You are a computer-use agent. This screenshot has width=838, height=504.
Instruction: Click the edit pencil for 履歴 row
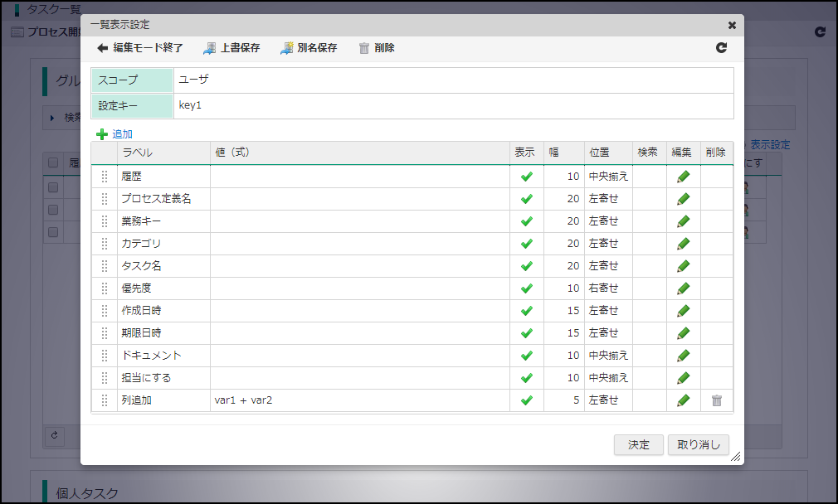683,177
